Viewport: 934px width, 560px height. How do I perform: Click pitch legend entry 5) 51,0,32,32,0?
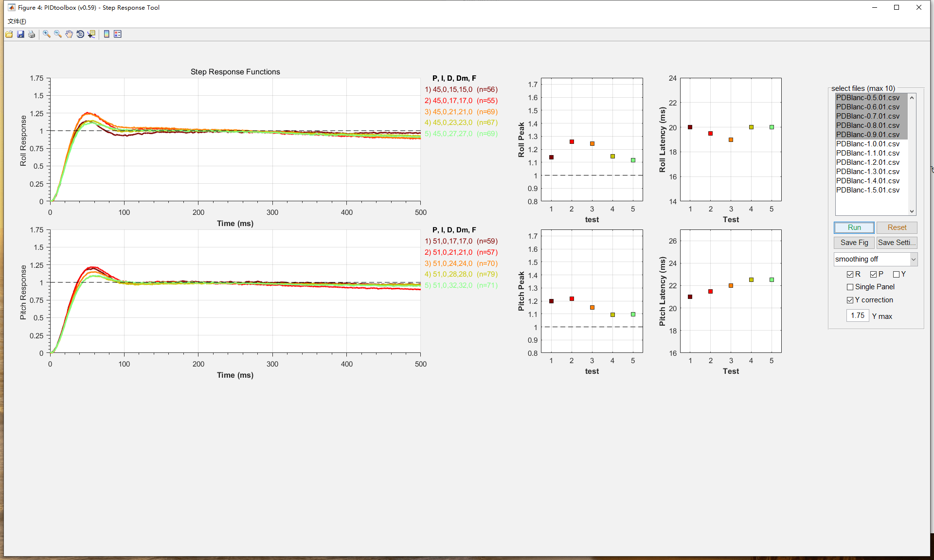(x=461, y=285)
